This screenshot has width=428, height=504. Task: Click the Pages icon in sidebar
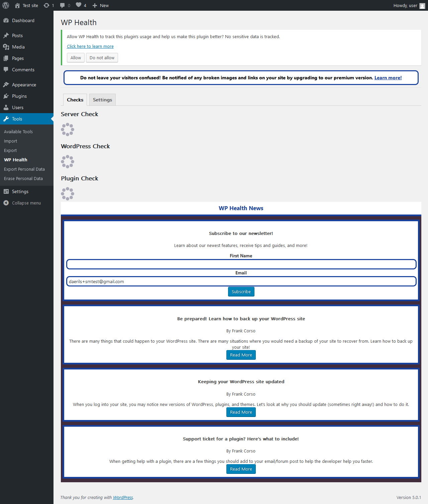point(6,58)
